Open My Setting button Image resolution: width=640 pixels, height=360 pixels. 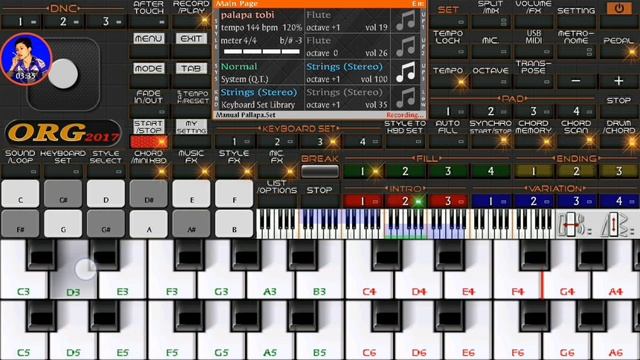pyautogui.click(x=191, y=141)
